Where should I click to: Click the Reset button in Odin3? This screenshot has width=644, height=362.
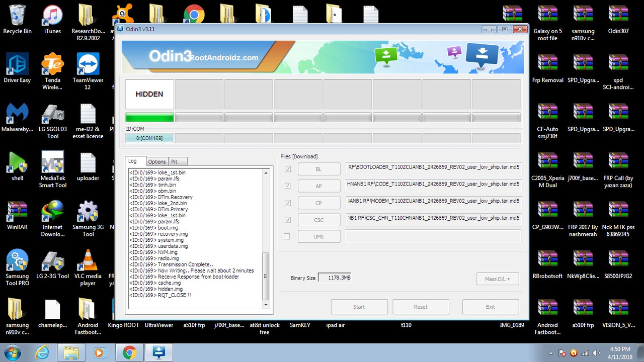[421, 307]
